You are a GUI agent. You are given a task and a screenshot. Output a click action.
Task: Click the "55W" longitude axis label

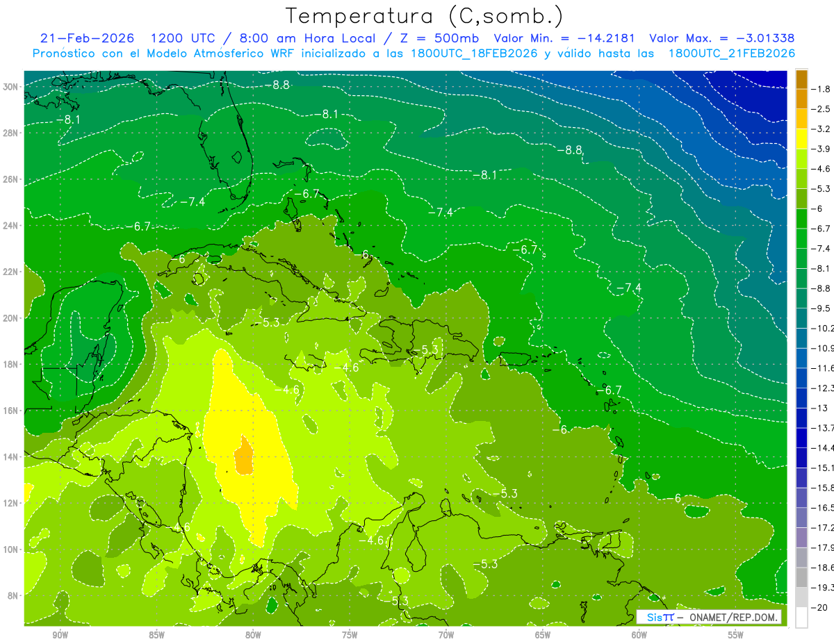pos(736,635)
